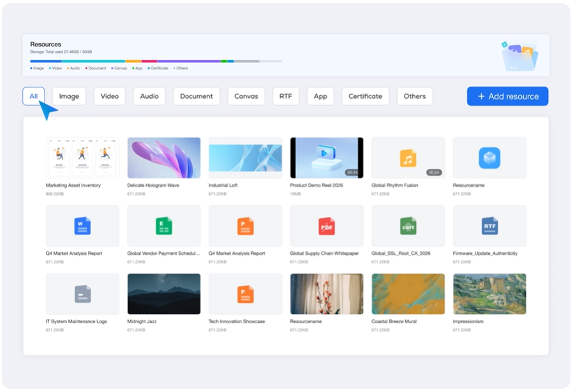Screen dimensions: 573x392
Task: Open the gray file icon for IT System Maintenance Logs
Action: (82, 294)
